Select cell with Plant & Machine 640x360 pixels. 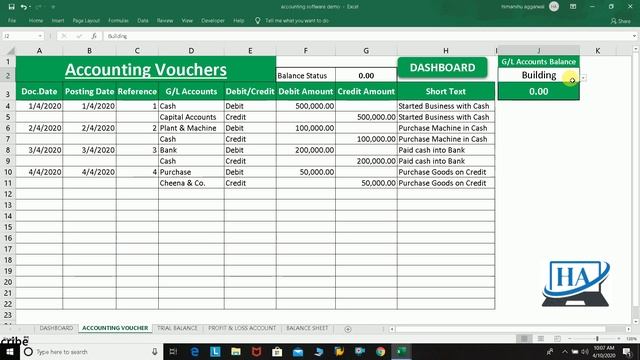tap(191, 128)
